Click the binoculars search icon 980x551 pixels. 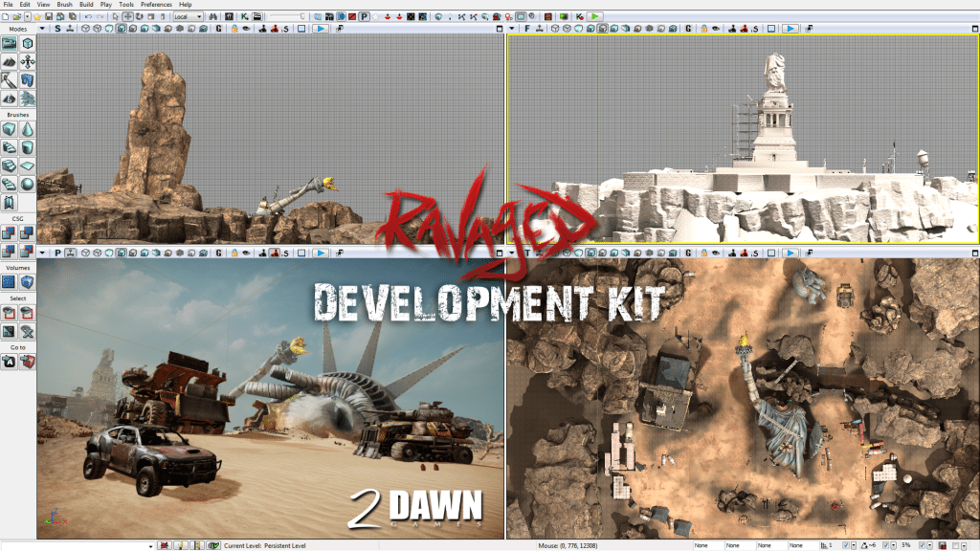[213, 16]
